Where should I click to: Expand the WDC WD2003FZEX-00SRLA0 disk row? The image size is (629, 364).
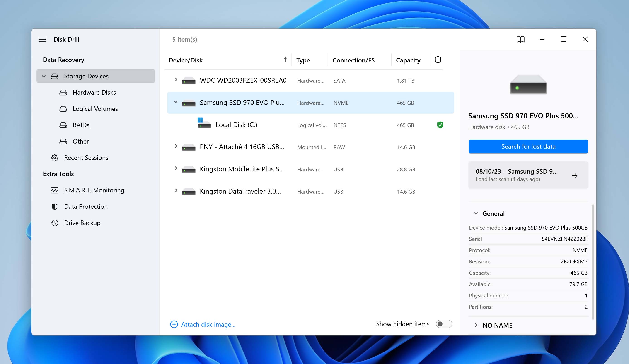click(x=175, y=80)
